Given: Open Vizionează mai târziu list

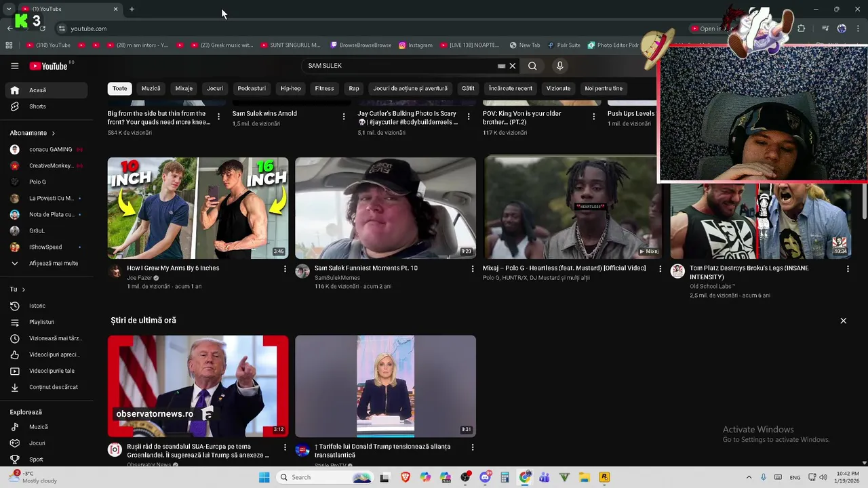Looking at the screenshot, I should click(x=45, y=338).
